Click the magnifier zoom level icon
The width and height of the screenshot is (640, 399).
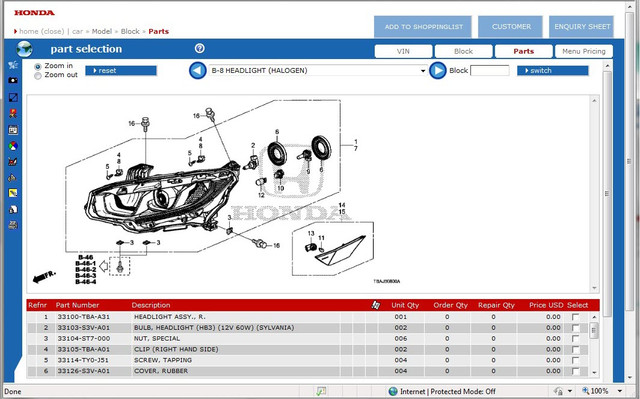(x=586, y=391)
